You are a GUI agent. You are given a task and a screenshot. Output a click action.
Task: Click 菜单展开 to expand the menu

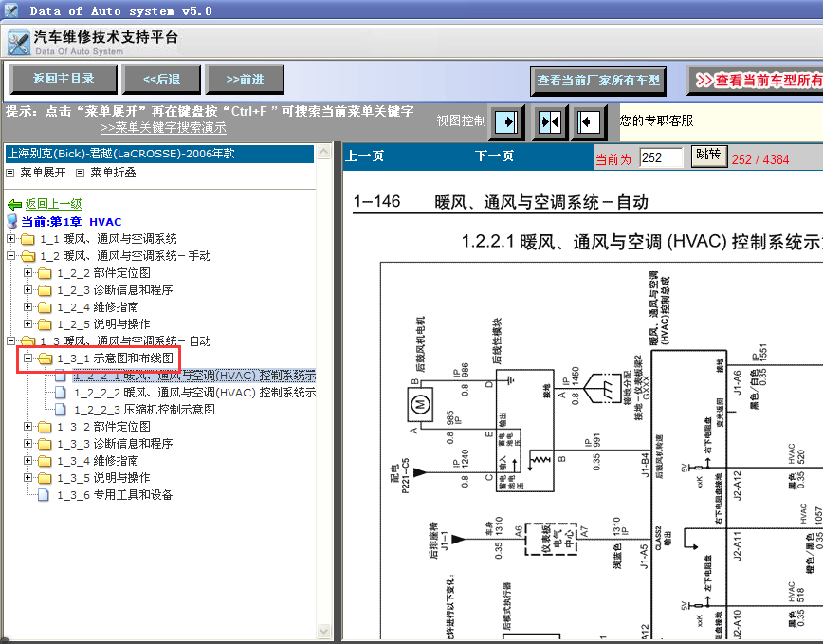[x=43, y=173]
